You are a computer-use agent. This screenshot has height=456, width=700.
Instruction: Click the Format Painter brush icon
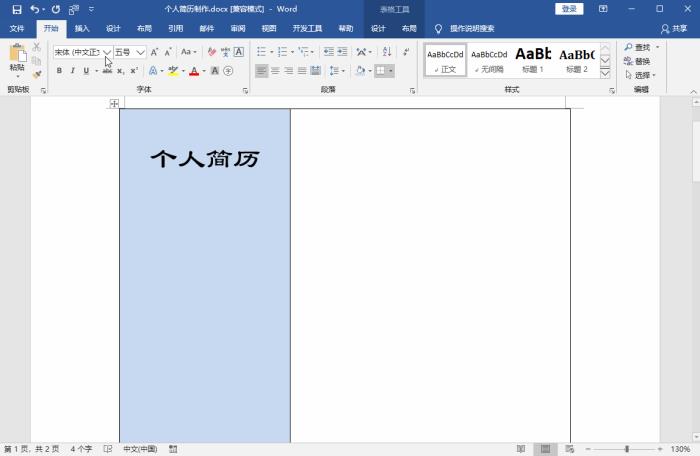pyautogui.click(x=37, y=74)
